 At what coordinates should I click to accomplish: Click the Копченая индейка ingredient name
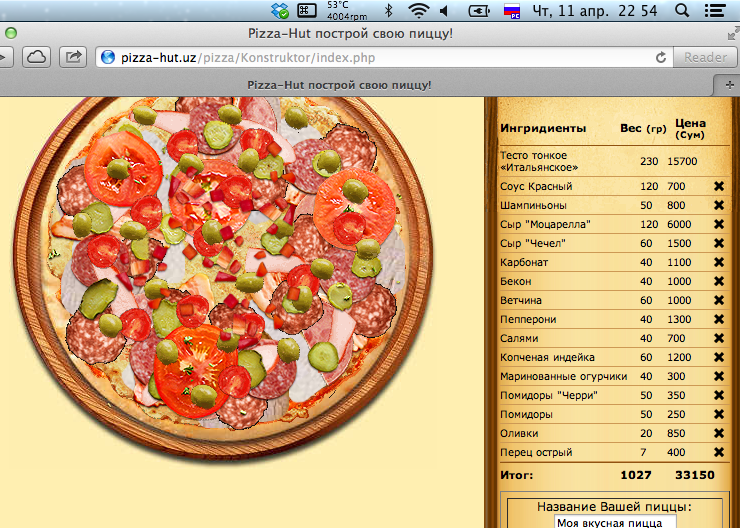tap(547, 358)
